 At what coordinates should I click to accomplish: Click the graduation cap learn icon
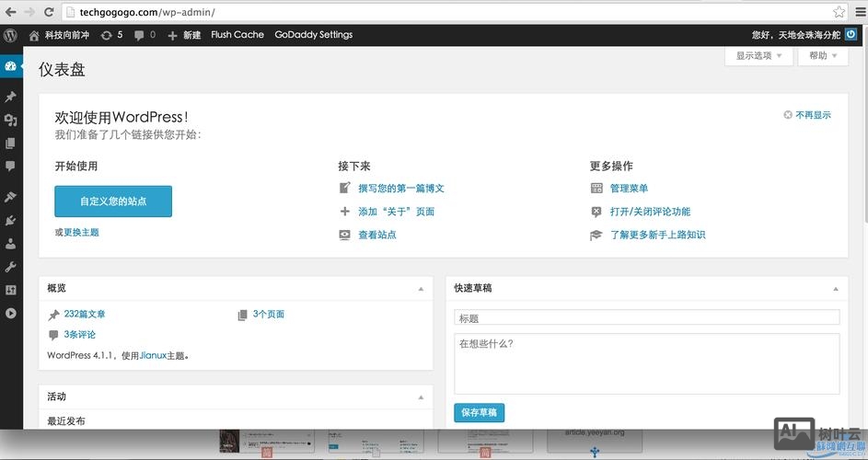pos(596,236)
